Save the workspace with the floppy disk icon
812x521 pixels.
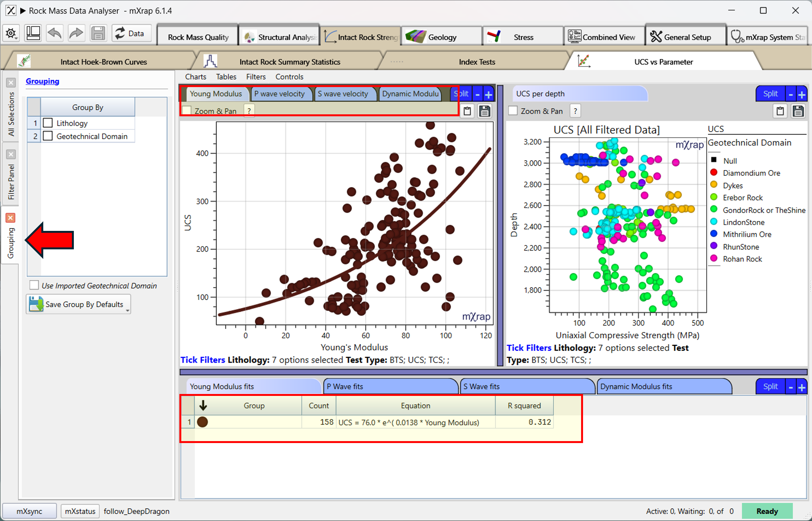[x=98, y=33]
